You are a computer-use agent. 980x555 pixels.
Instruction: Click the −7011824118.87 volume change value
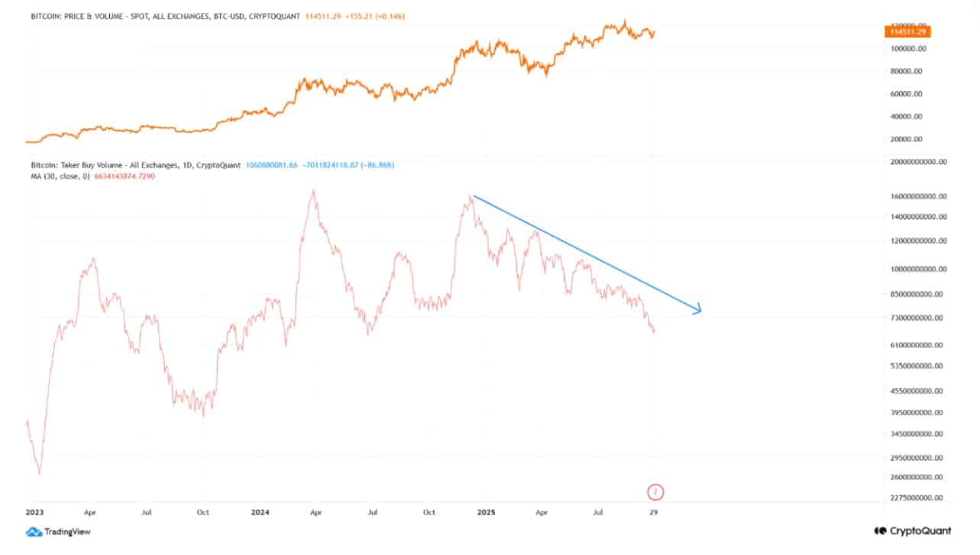coord(334,165)
